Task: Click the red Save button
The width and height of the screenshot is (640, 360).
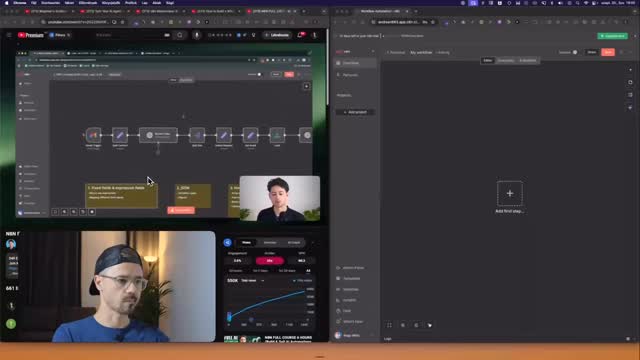Action: [608, 52]
